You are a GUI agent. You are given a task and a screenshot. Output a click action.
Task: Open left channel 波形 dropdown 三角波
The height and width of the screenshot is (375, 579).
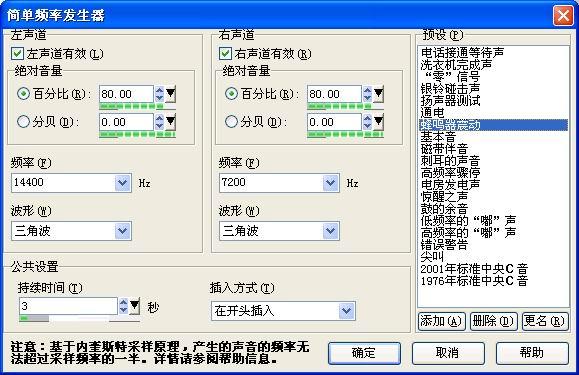(x=122, y=231)
